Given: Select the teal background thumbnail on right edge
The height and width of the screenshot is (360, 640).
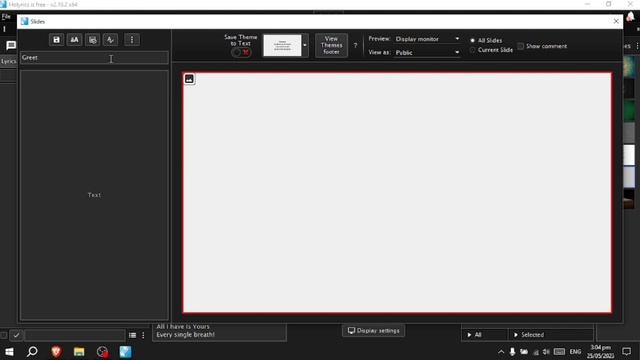Looking at the screenshot, I should click(x=629, y=66).
